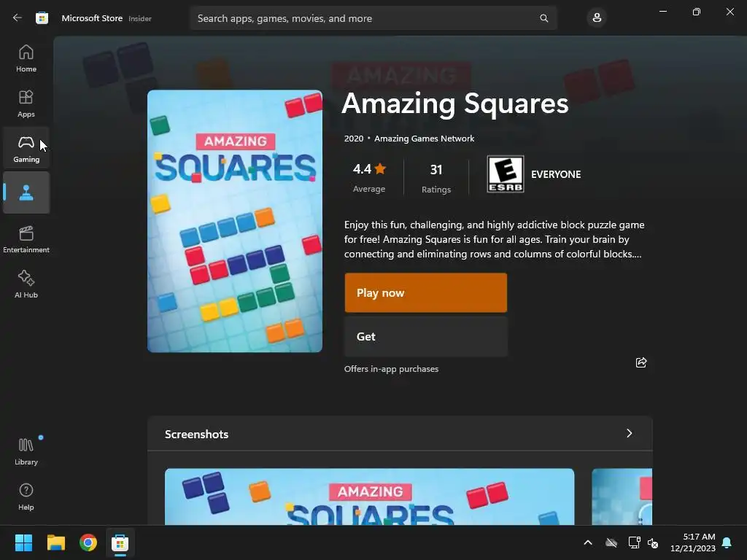Open Home in the sidebar
Viewport: 747px width, 560px height.
click(x=26, y=58)
